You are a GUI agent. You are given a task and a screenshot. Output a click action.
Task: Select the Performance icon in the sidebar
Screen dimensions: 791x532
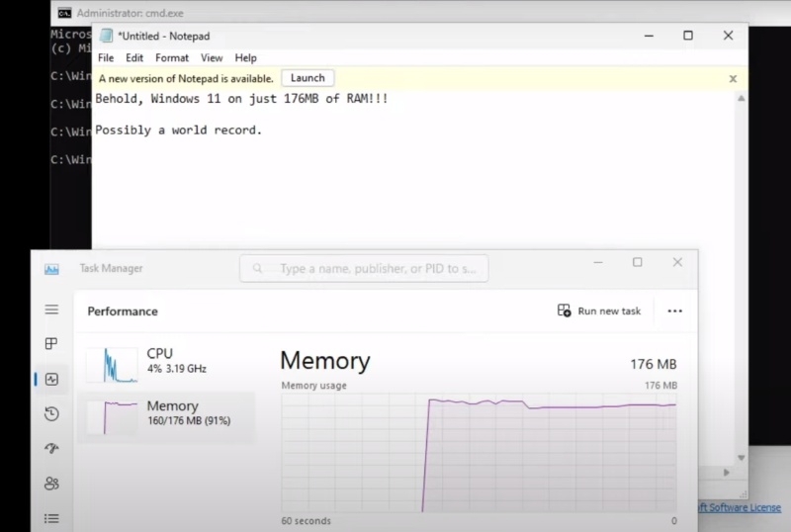[x=51, y=379]
